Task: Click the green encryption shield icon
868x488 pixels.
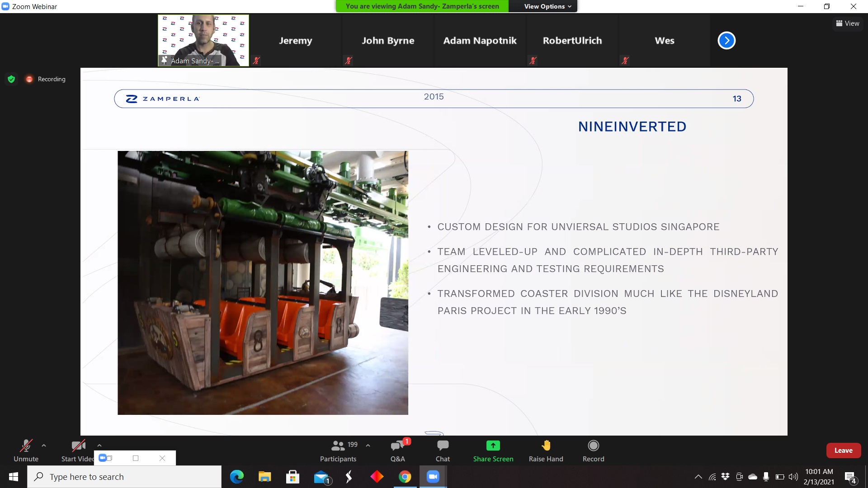Action: click(x=11, y=79)
